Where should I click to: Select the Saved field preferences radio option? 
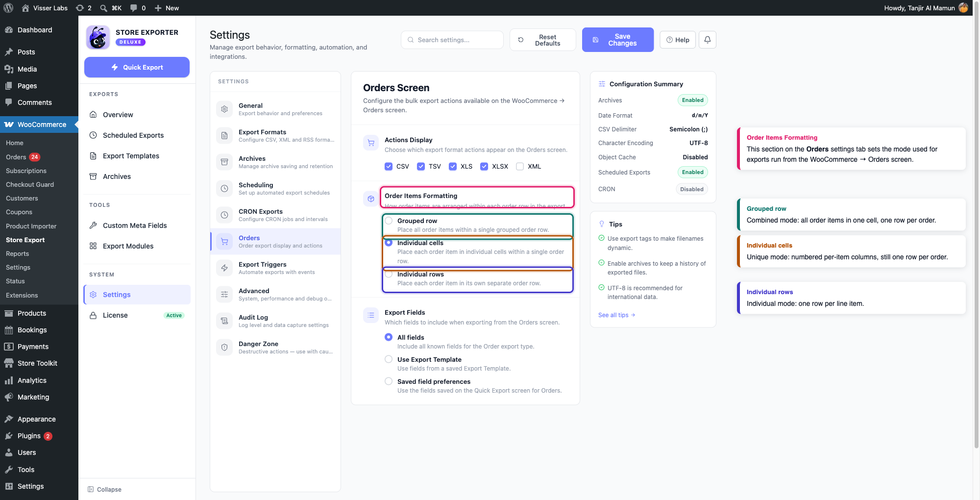tap(389, 381)
